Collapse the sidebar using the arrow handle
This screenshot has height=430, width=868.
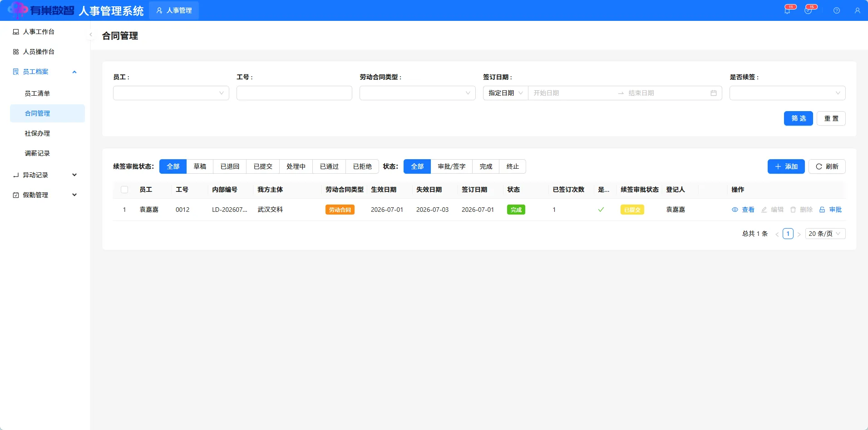(x=91, y=34)
